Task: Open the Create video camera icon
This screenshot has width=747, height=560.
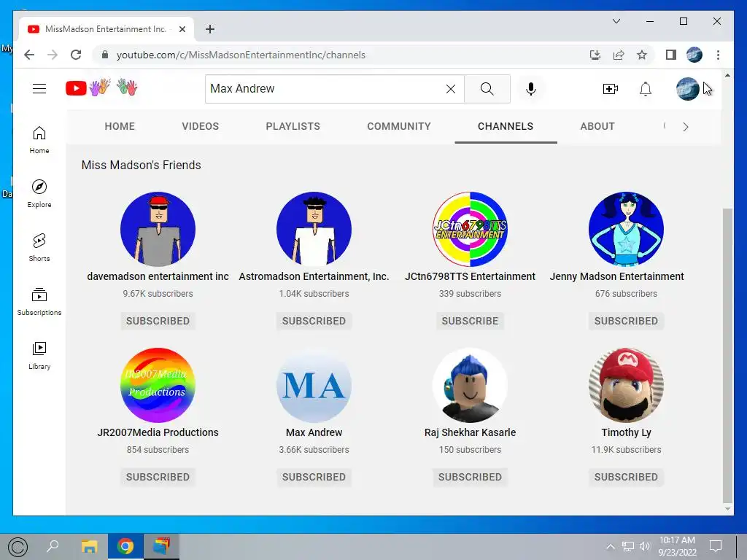Action: (x=611, y=88)
